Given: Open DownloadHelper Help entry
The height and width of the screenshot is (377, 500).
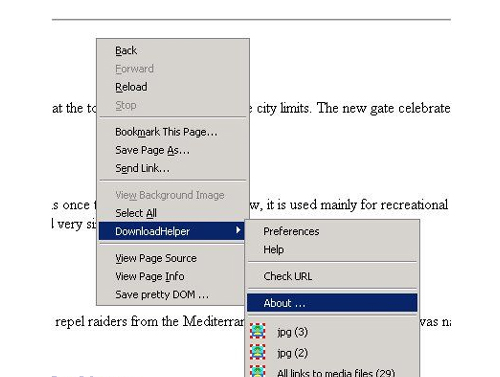Looking at the screenshot, I should (x=332, y=249).
